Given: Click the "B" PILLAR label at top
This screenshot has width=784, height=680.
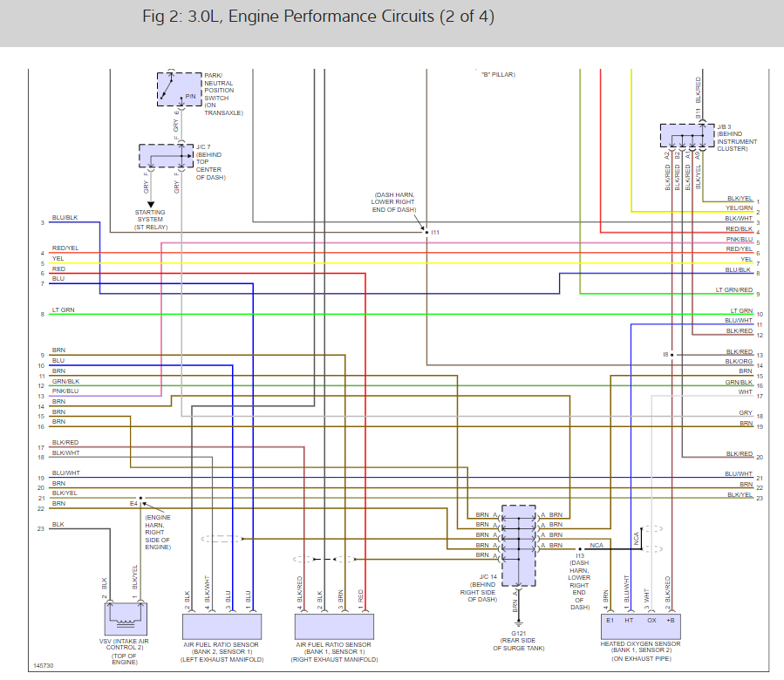Looking at the screenshot, I should 498,74.
